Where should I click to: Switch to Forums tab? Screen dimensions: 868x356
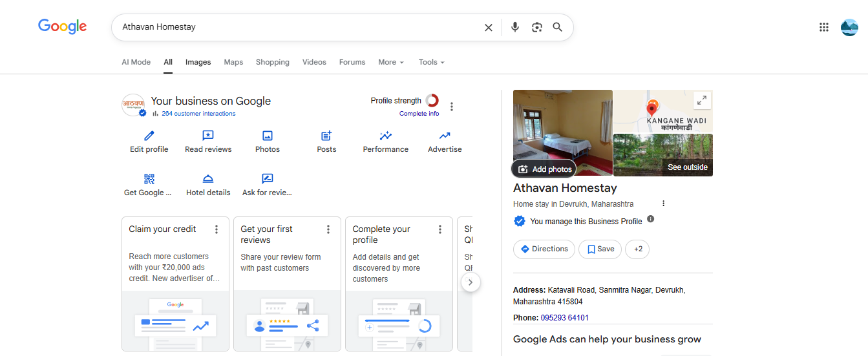(352, 62)
